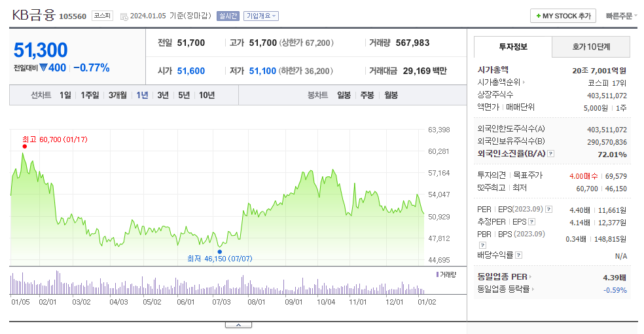Click the blue 최저 marker dot on chart
Image resolution: width=644 pixels, height=334 pixels.
point(220,252)
